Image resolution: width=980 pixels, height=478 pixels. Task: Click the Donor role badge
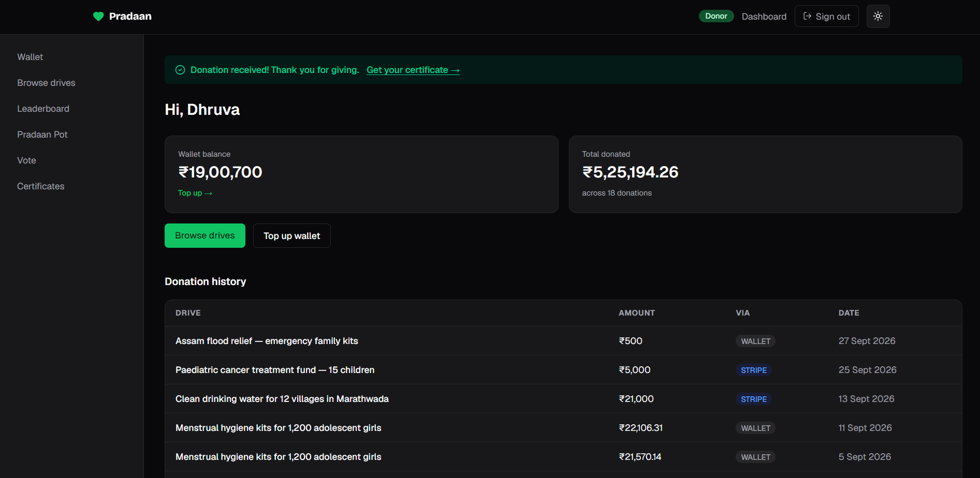pos(716,16)
